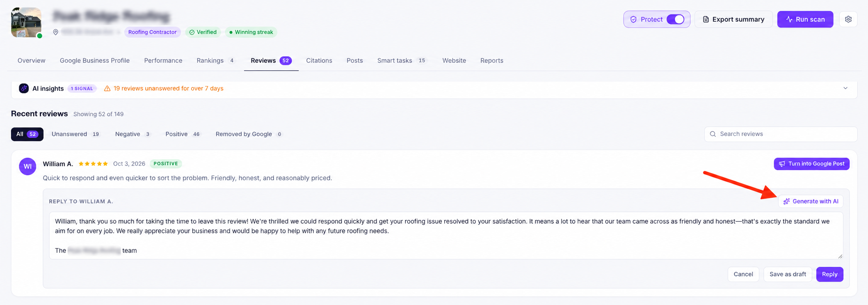Screen dimensions: 868x305
Task: Submit with the Reply button
Action: pos(829,274)
